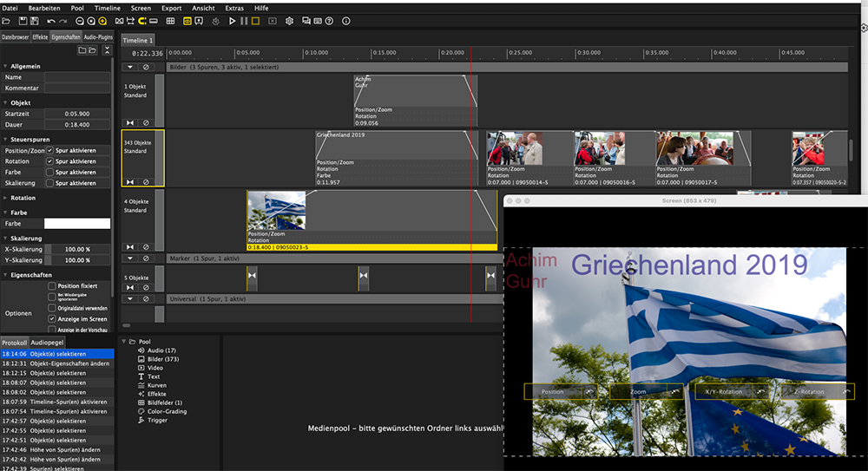Disable the 1 Objekt track via its ∅ icon
This screenshot has height=471, width=868.
click(146, 123)
